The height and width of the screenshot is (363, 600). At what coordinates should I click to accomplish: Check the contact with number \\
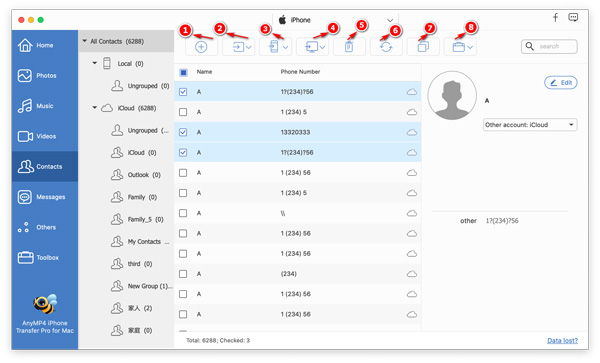(x=183, y=213)
